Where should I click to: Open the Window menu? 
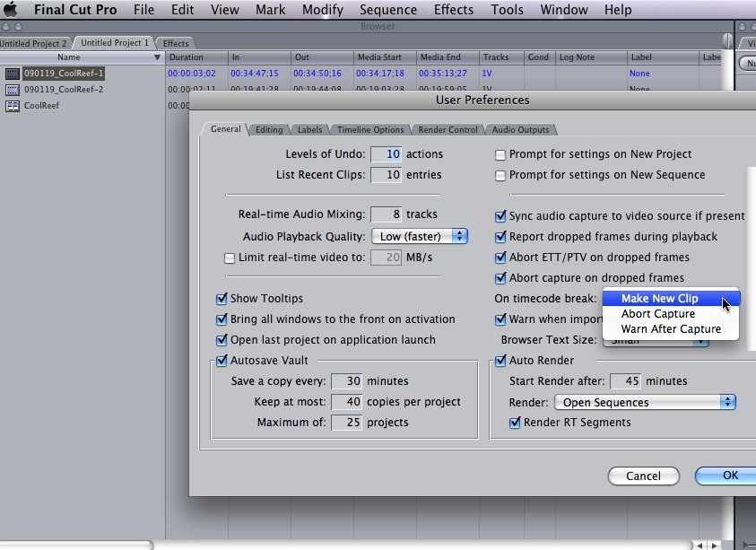(x=564, y=10)
